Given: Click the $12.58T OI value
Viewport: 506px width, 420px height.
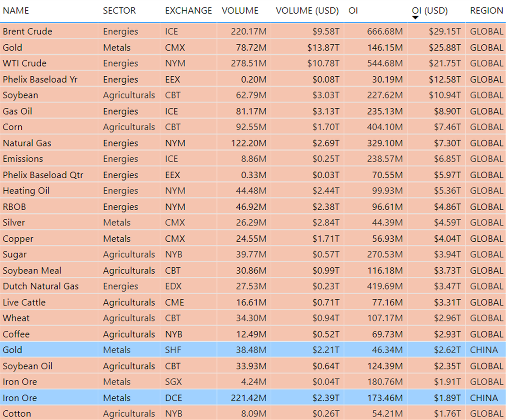Looking at the screenshot, I should tap(445, 79).
